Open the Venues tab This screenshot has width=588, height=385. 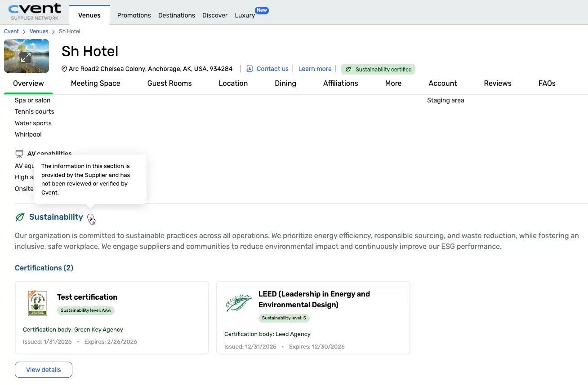click(x=89, y=15)
